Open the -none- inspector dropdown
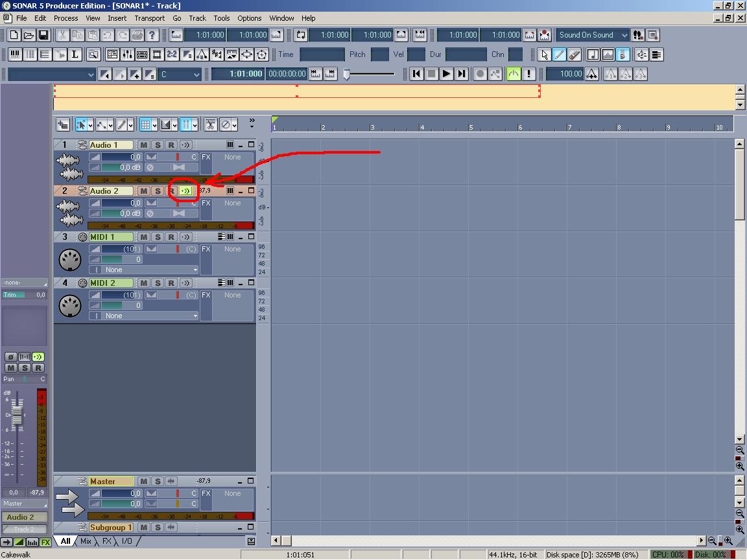This screenshot has height=560, width=747. click(25, 283)
